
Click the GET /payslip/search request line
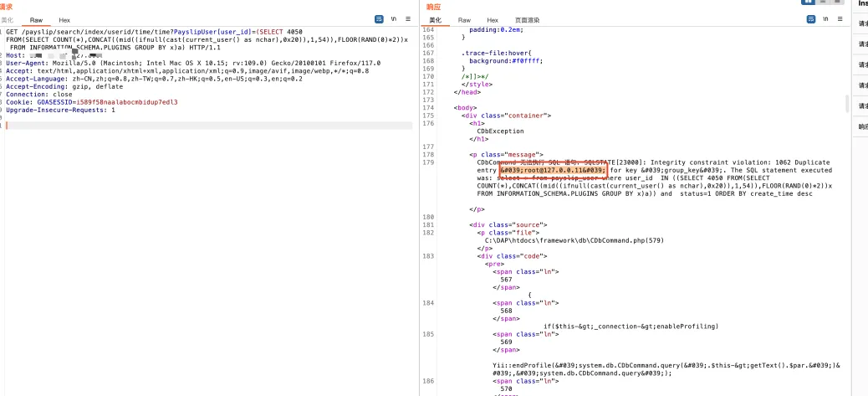click(x=155, y=32)
